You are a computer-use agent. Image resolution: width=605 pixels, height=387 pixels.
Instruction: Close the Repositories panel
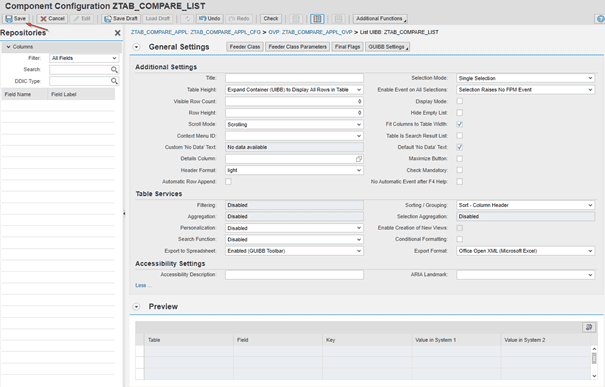[117, 33]
